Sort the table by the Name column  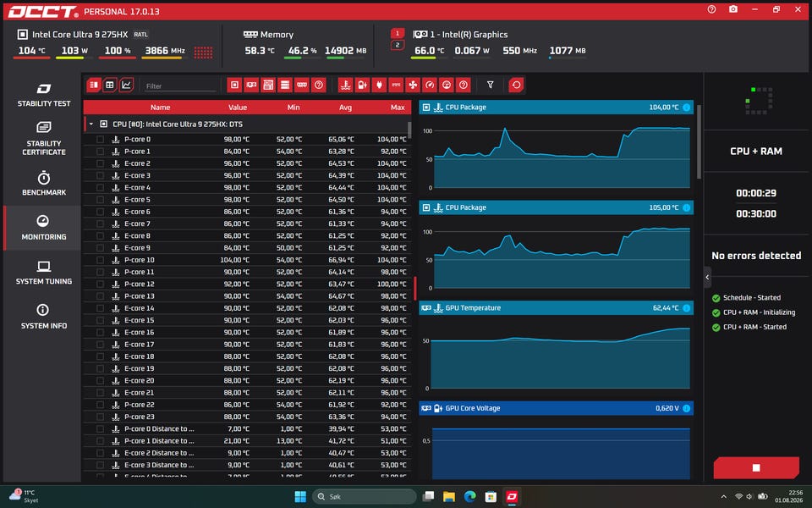pos(160,108)
